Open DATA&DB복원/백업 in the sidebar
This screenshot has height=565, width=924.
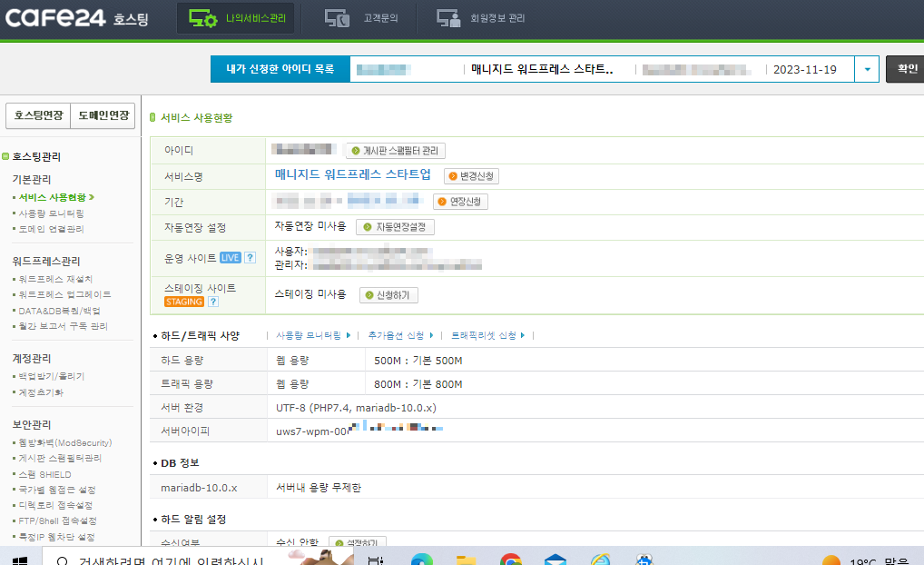[x=59, y=311]
